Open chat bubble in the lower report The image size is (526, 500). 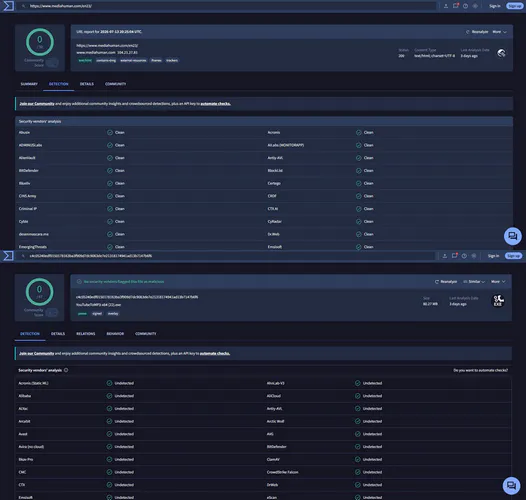point(511,486)
